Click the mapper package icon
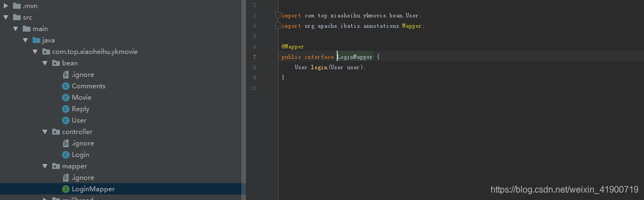The width and height of the screenshot is (644, 200). tap(56, 166)
